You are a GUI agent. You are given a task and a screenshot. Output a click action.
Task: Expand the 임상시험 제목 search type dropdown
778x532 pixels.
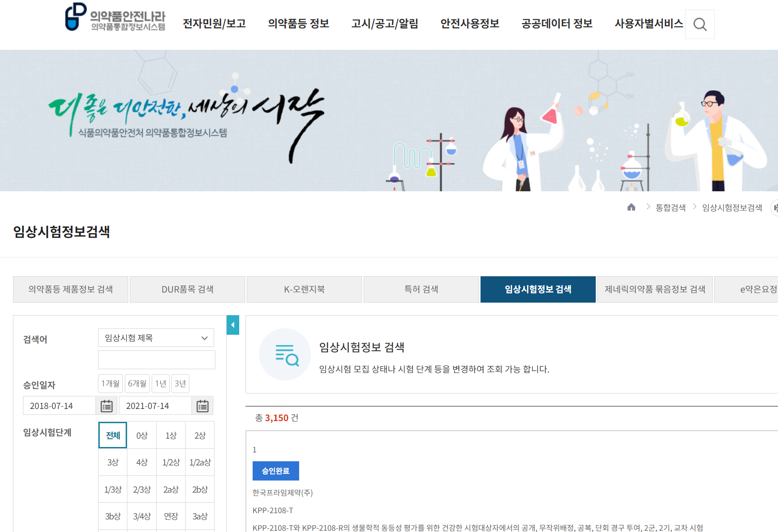coord(156,338)
